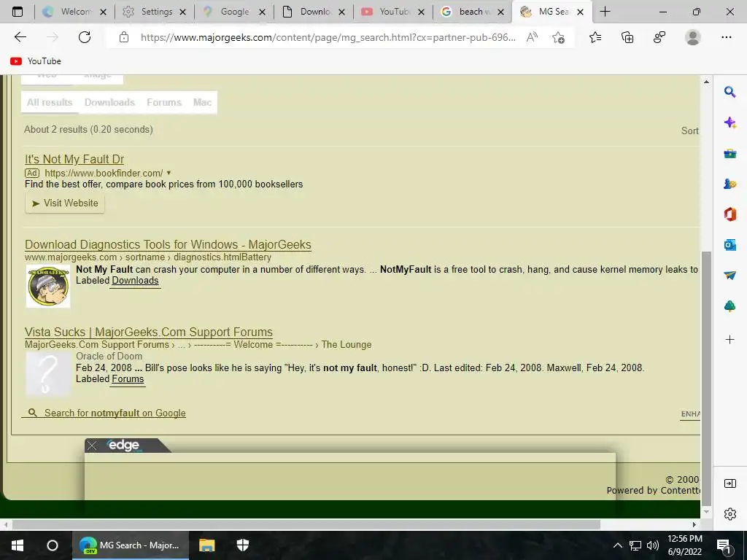The width and height of the screenshot is (747, 560).
Task: Click the Visit Website button
Action: click(x=65, y=203)
